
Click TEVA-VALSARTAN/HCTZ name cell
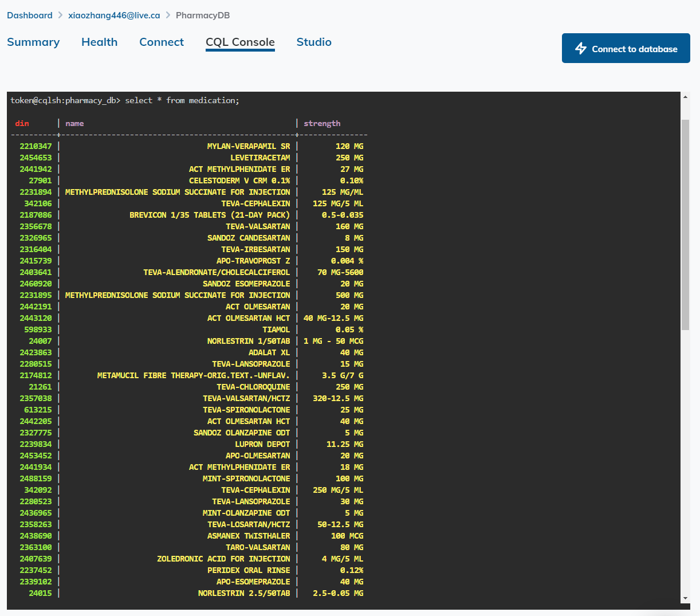point(246,398)
